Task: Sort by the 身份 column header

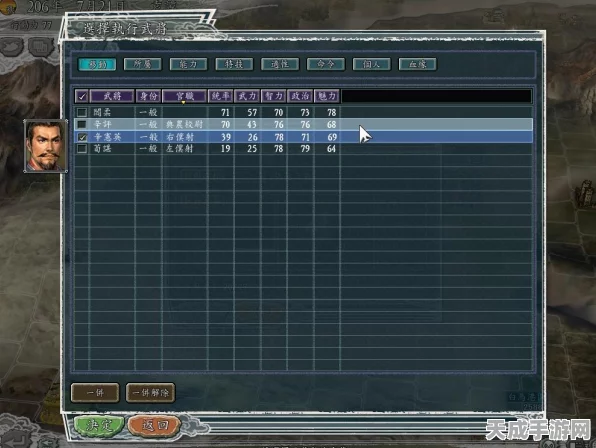Action: pyautogui.click(x=148, y=96)
